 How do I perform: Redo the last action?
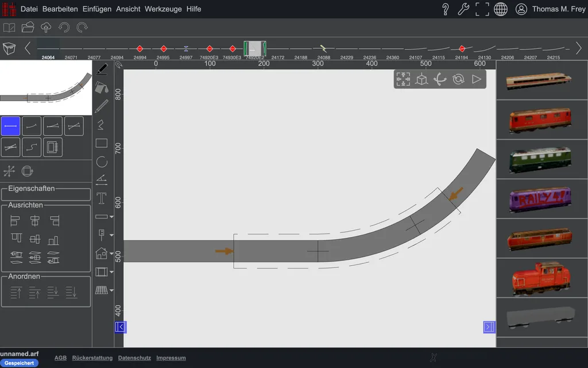82,28
